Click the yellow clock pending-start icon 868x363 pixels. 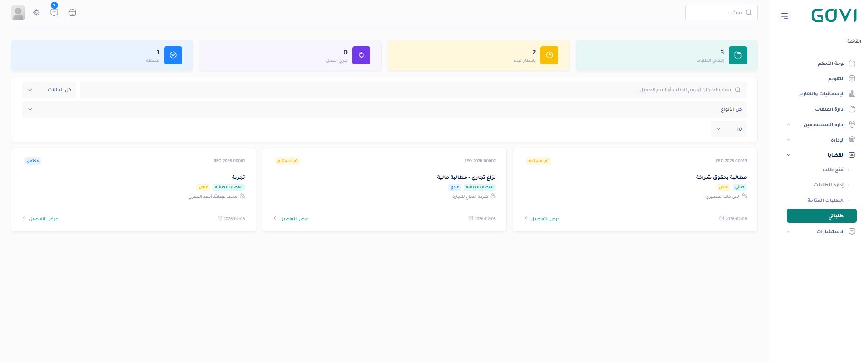(549, 55)
